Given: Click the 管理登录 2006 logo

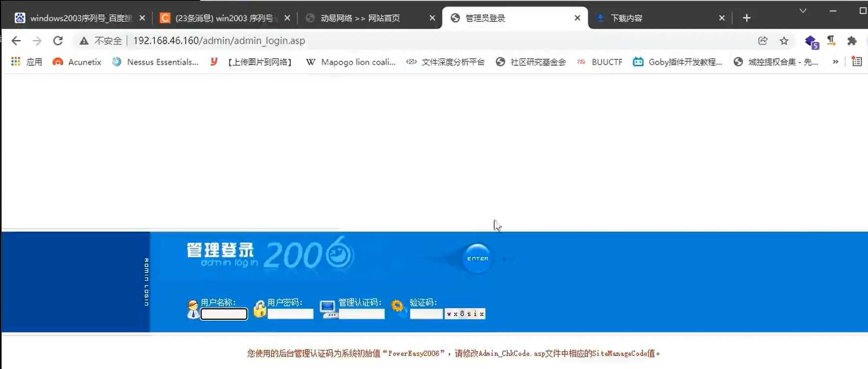Looking at the screenshot, I should coord(270,253).
